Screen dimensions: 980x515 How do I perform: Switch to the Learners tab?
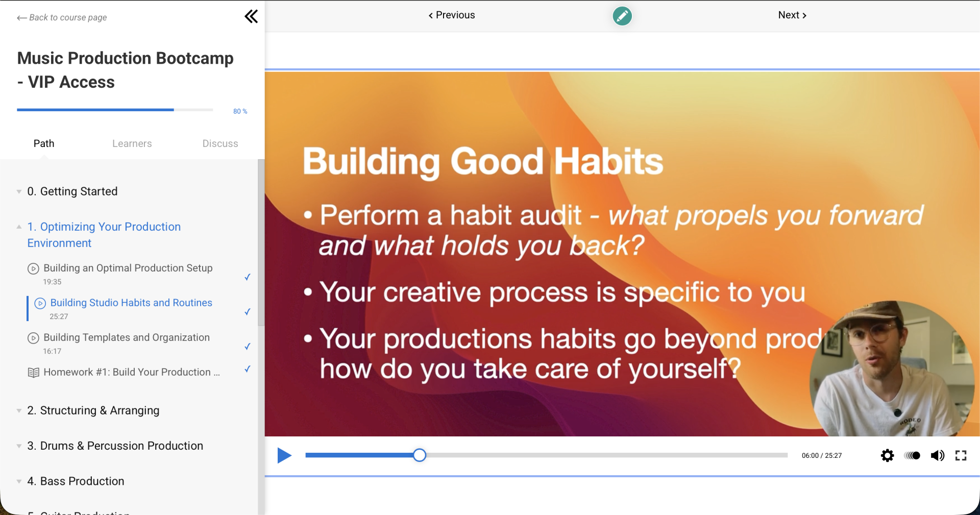coord(132,143)
